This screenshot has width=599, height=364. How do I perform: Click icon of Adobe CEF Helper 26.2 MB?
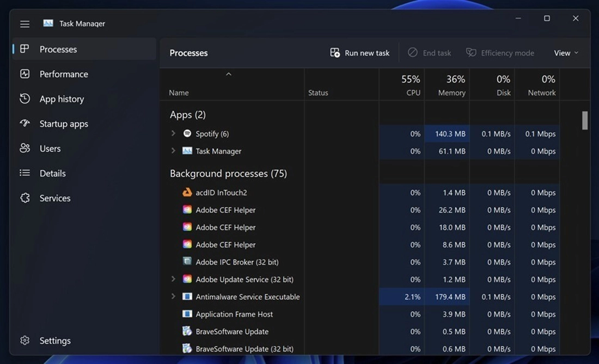click(187, 209)
